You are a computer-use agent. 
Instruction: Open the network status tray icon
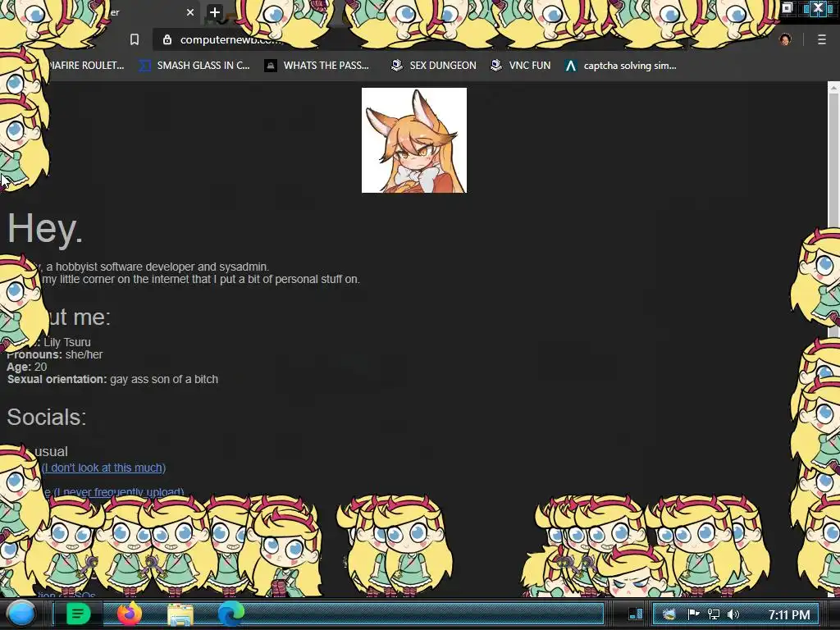point(714,614)
